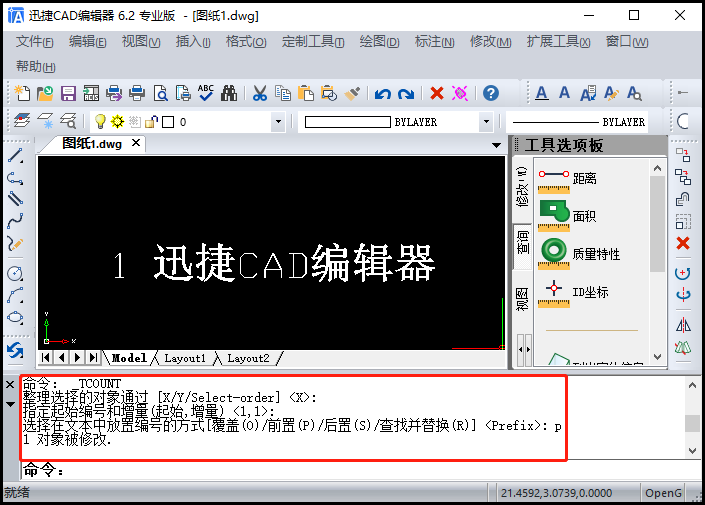Image resolution: width=705 pixels, height=505 pixels.
Task: Click the ID坐标 tool
Action: (x=573, y=292)
